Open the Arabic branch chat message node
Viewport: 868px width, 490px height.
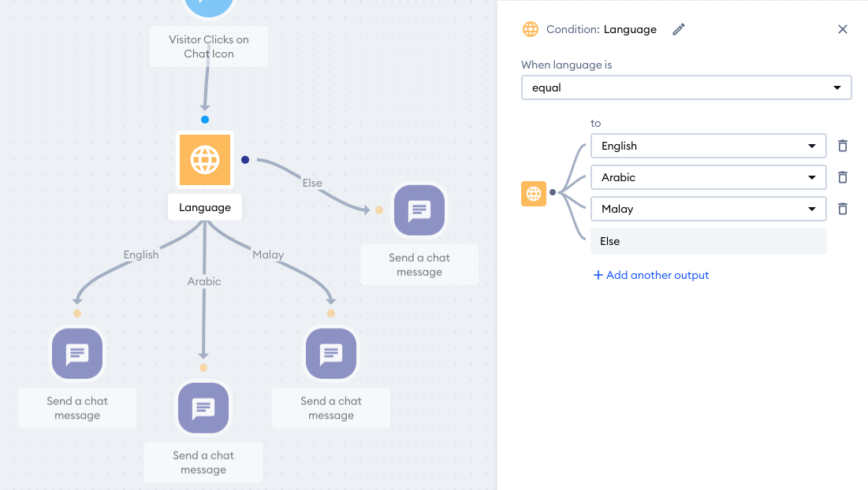tap(203, 407)
